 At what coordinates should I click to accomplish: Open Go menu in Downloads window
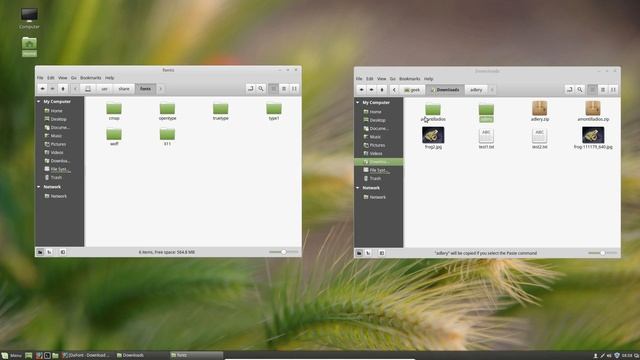click(393, 79)
